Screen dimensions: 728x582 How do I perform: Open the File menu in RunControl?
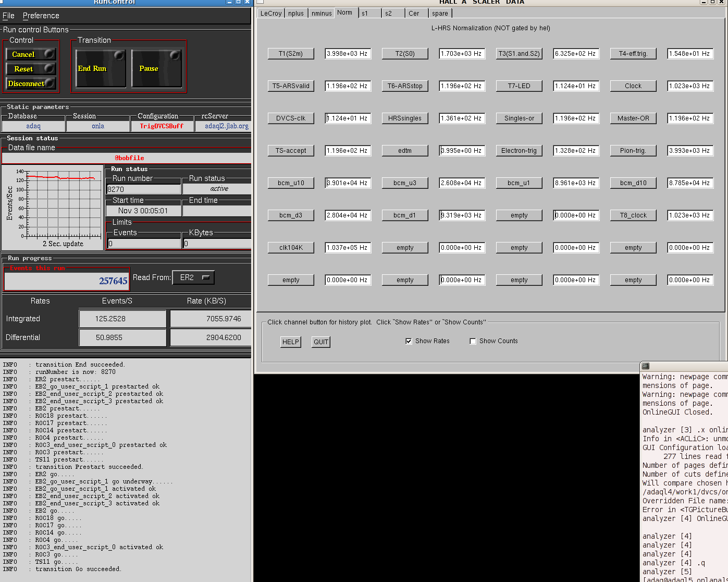tap(8, 16)
